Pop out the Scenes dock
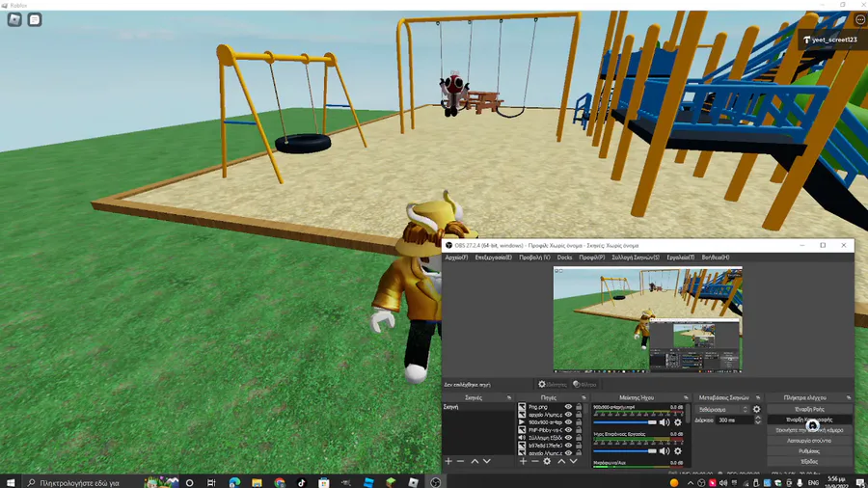 (x=508, y=397)
